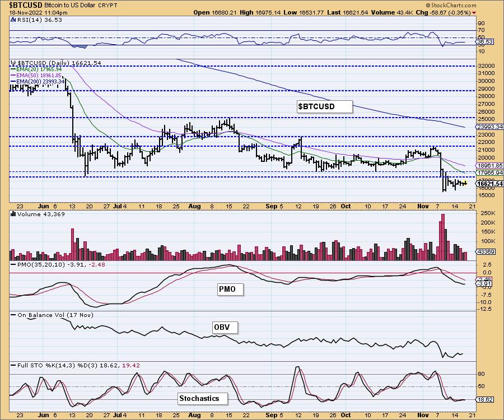Click the 18961.85 EMA price tag on axis
Image resolution: width=504 pixels, height=420 pixels.
[x=489, y=166]
